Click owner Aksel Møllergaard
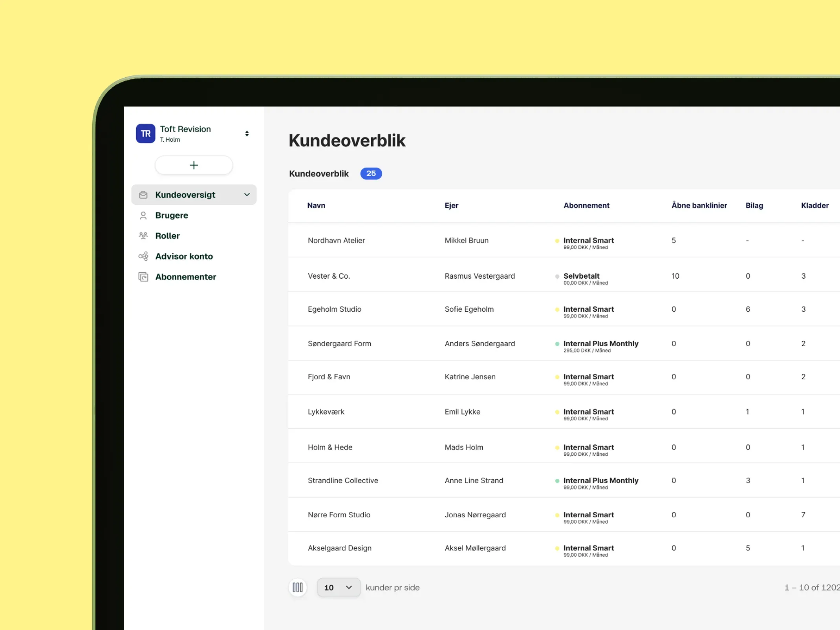 tap(475, 548)
